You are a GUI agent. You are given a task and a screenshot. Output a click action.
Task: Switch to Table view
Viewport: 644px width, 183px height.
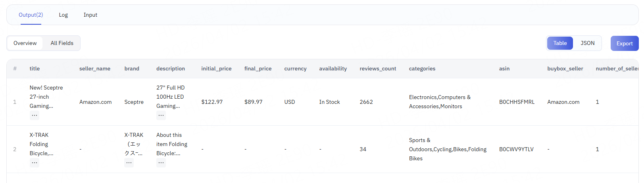click(560, 43)
